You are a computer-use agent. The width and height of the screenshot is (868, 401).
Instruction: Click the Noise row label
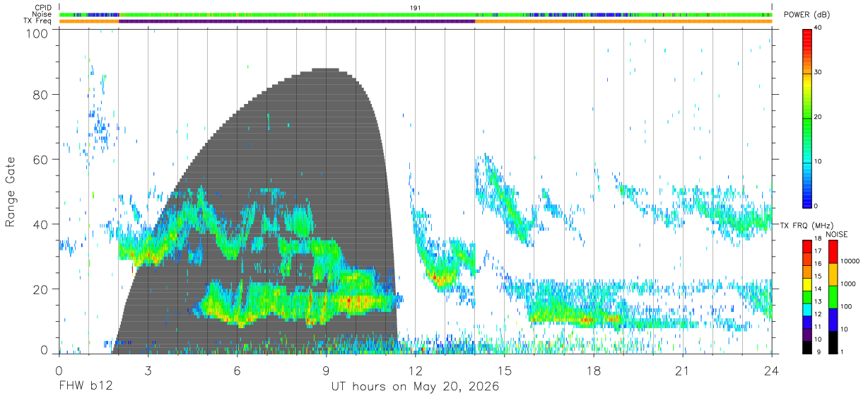[42, 14]
